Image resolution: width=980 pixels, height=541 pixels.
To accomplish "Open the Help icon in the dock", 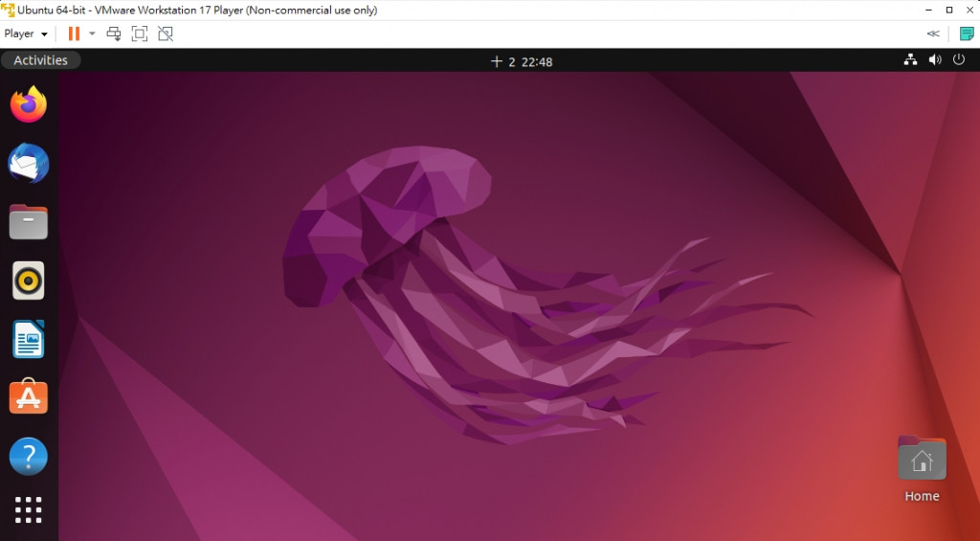I will 28,456.
